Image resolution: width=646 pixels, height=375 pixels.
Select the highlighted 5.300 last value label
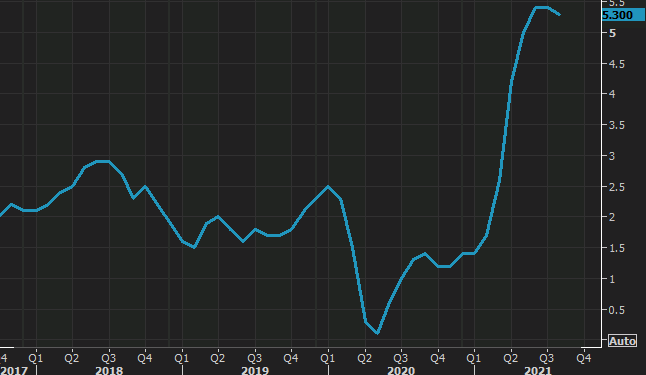[623, 15]
